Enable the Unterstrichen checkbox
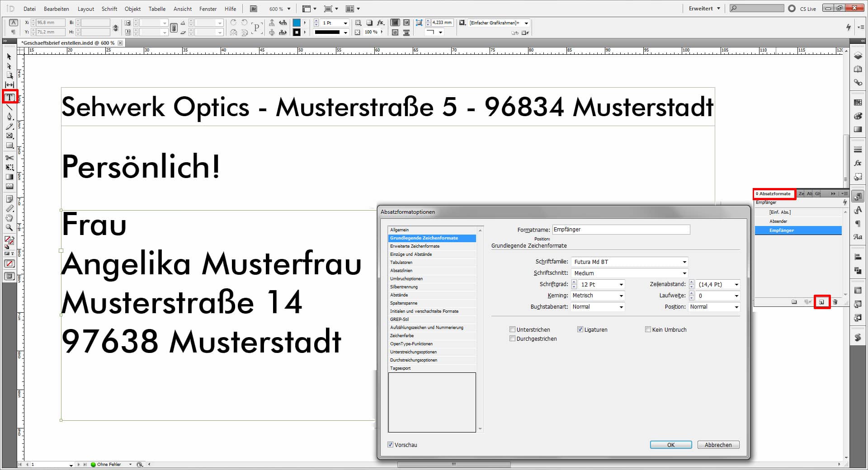The image size is (868, 470). click(x=512, y=329)
